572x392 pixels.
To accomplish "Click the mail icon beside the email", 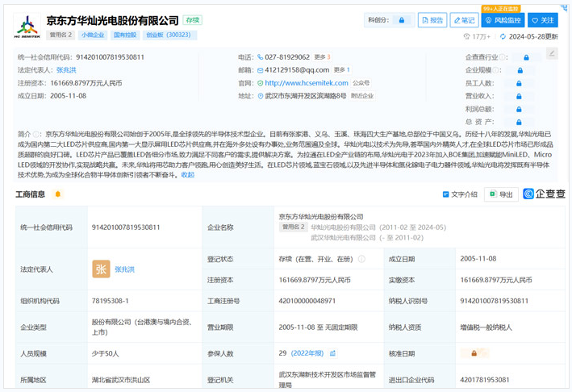I will [x=260, y=70].
